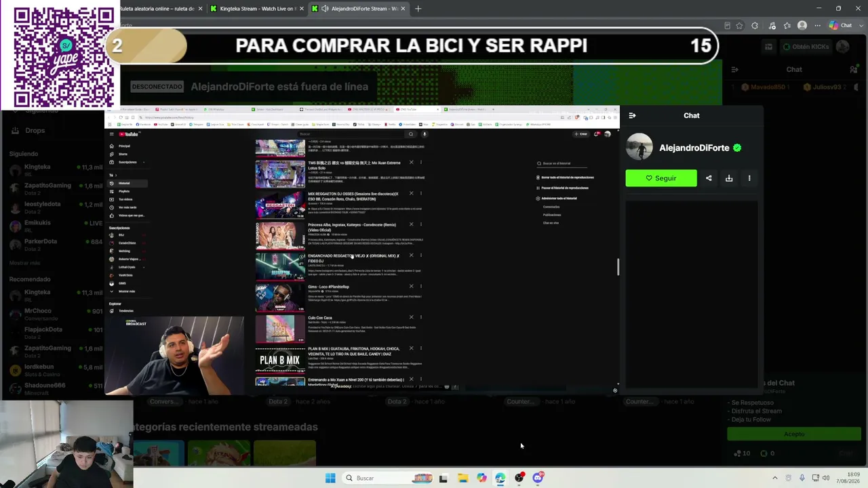Open the Edge extensions puzzle icon

point(755,26)
